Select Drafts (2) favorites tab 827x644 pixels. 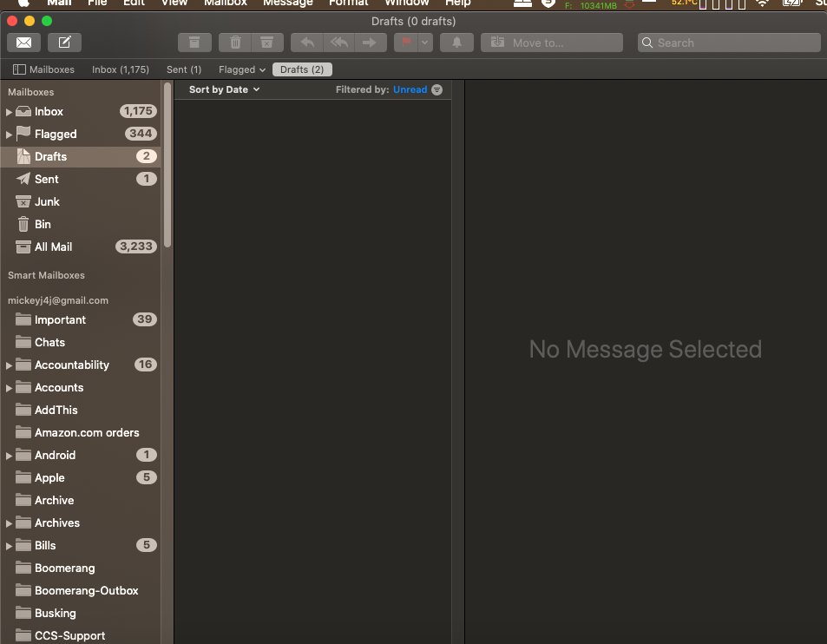[x=302, y=69]
